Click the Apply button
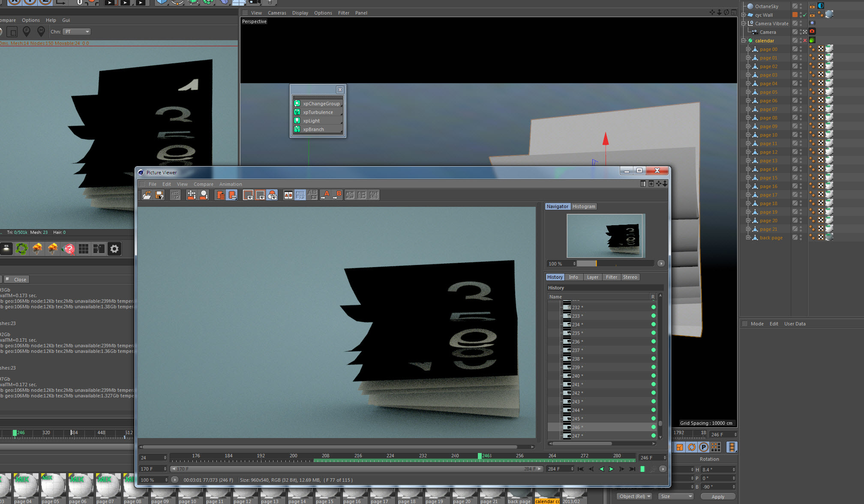The height and width of the screenshot is (504, 864). point(718,497)
